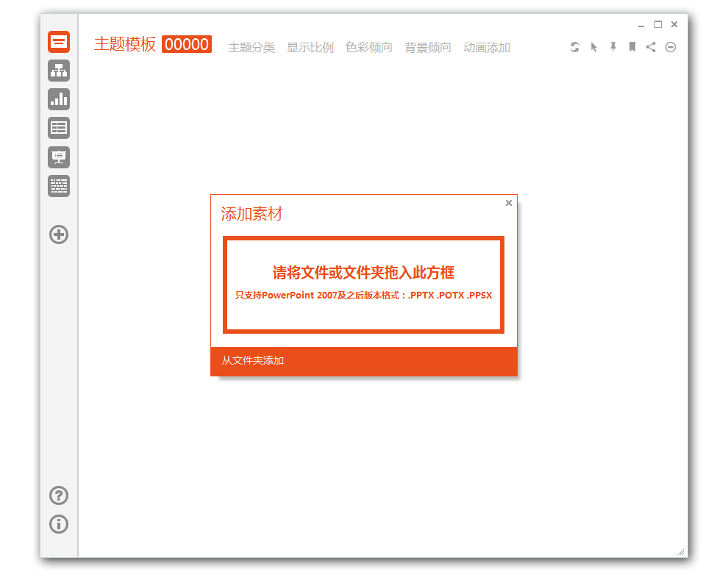Click the cursor pointer toolbar icon
The width and height of the screenshot is (728, 580).
594,47
